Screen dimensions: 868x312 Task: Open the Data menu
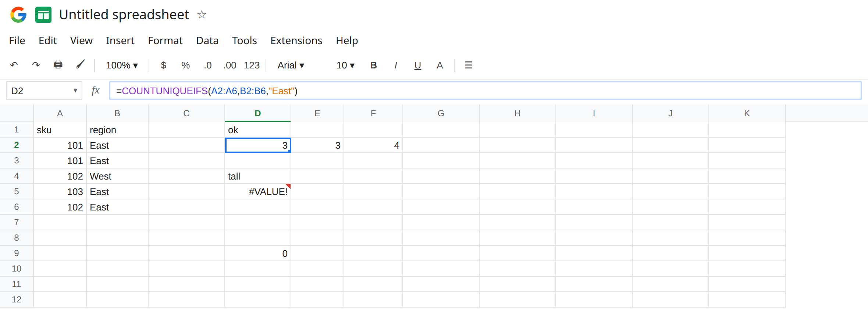point(207,40)
